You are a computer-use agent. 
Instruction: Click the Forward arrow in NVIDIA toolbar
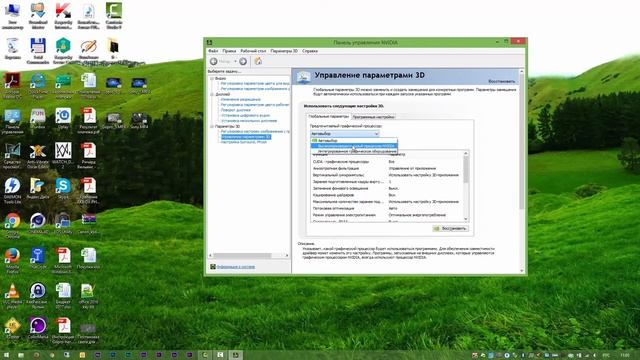click(243, 61)
